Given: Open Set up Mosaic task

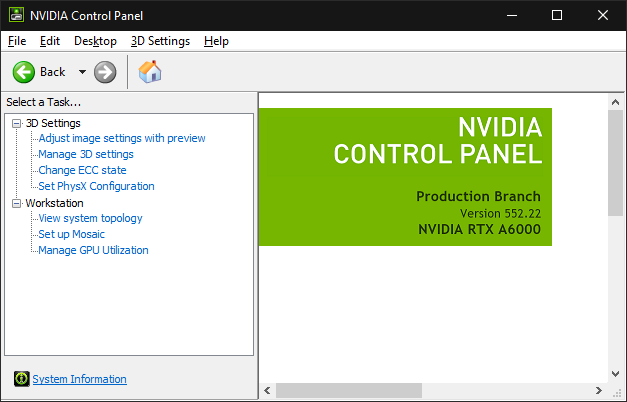Looking at the screenshot, I should click(71, 234).
